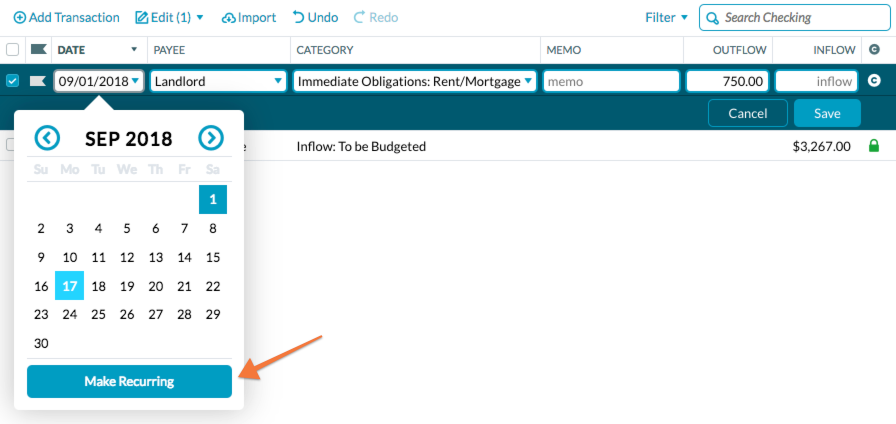896x424 pixels.
Task: Click the flag column header icon
Action: point(38,50)
